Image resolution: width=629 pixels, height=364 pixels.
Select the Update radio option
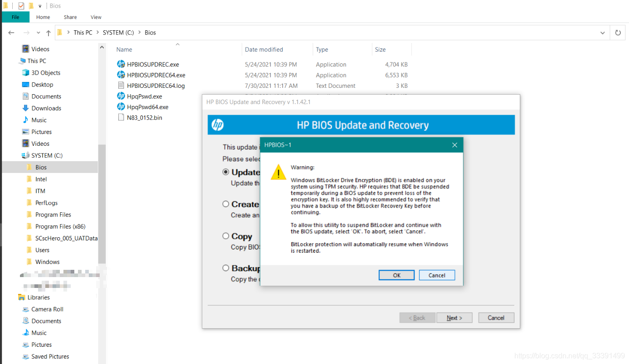point(226,172)
